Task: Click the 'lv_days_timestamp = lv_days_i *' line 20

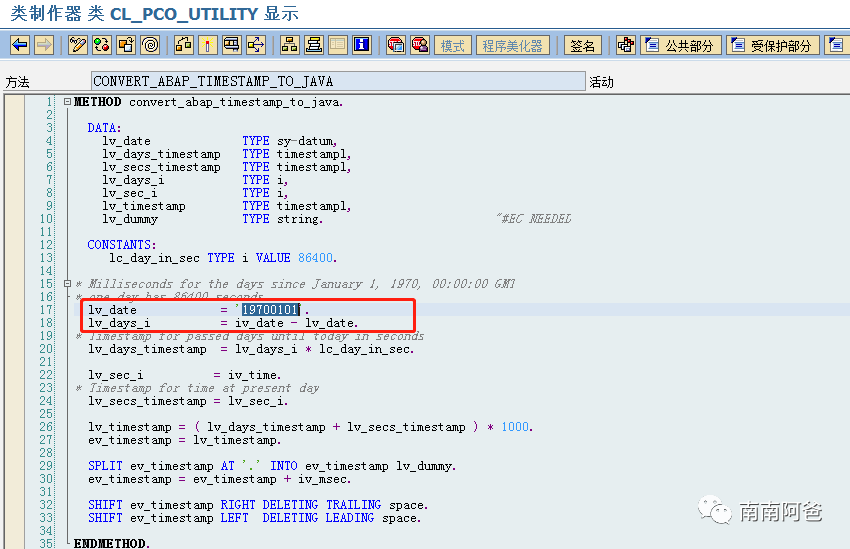Action: [x=252, y=349]
